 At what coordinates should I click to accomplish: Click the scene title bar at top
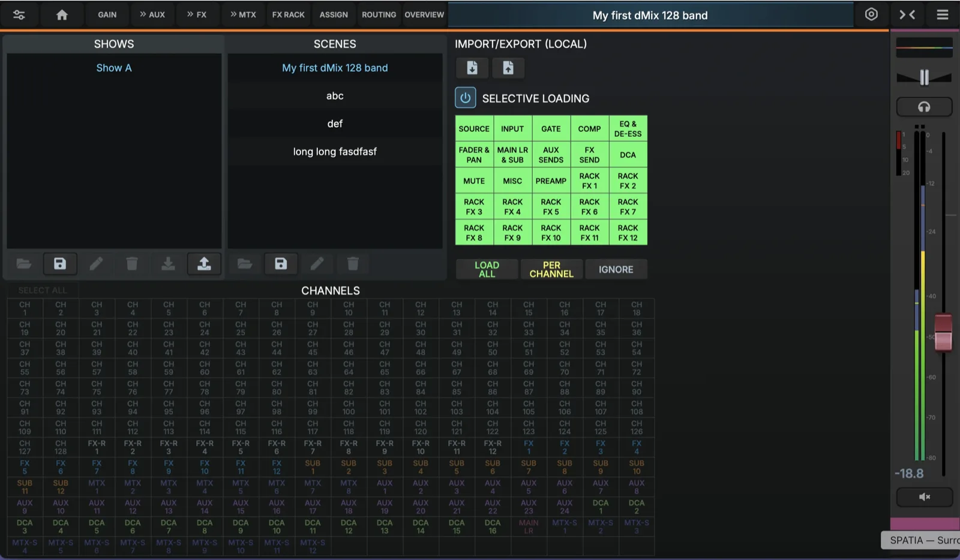point(650,15)
